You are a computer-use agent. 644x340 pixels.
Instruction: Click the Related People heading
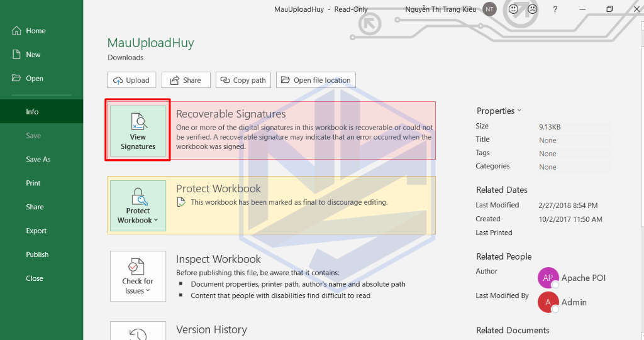point(504,256)
